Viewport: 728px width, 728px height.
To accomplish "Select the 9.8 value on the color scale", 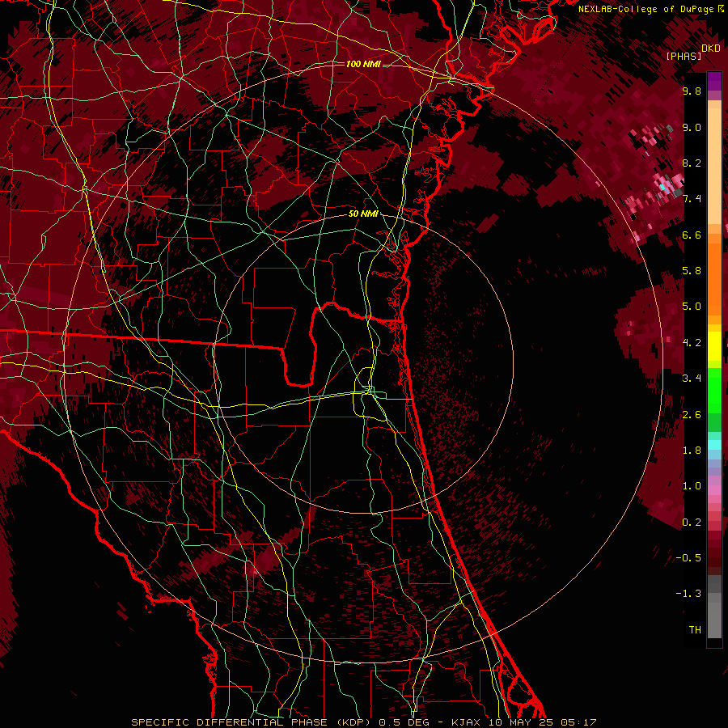I will (692, 91).
